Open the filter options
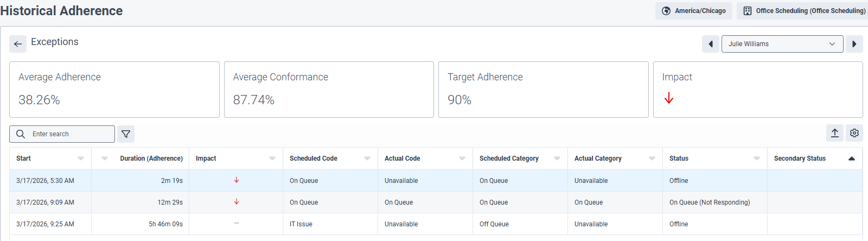This screenshot has height=241, width=868. click(x=126, y=134)
